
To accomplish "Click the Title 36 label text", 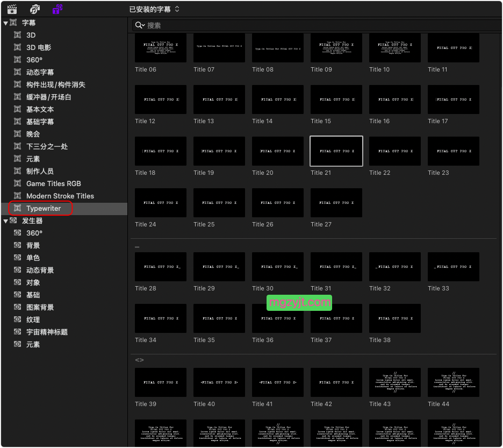I will pyautogui.click(x=262, y=340).
